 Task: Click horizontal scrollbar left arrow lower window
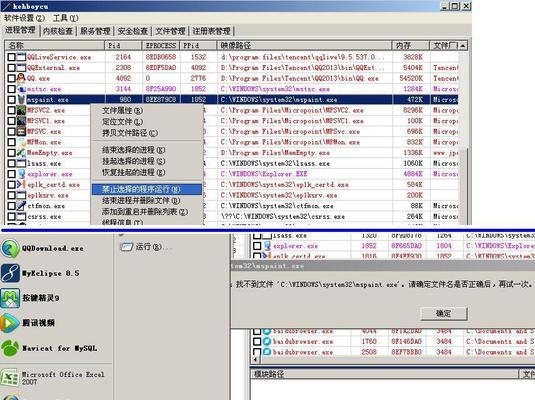click(x=256, y=360)
